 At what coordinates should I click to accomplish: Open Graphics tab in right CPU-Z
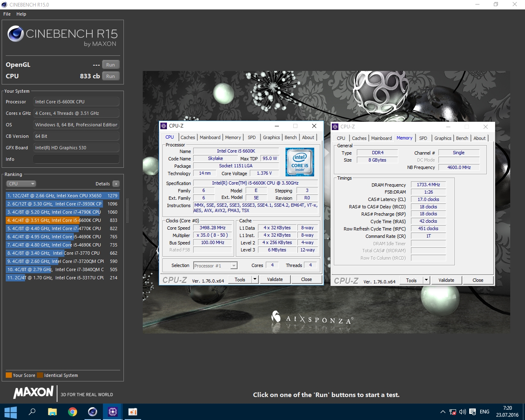(x=443, y=138)
